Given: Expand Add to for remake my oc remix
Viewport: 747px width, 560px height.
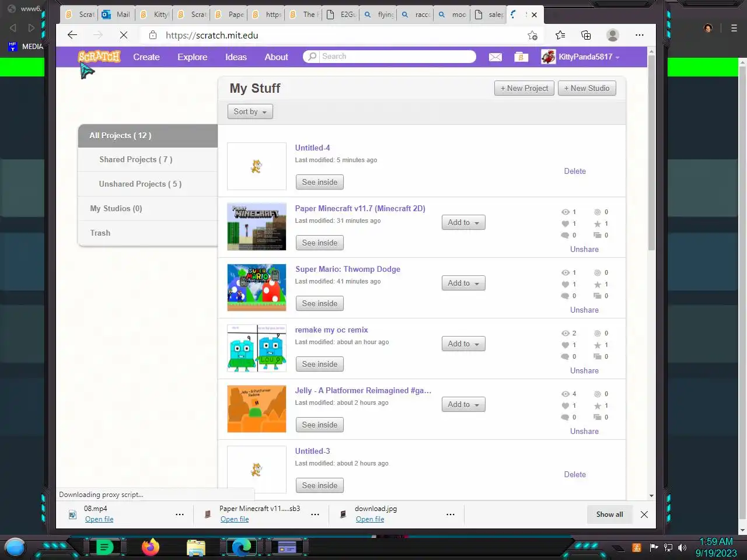Looking at the screenshot, I should [x=463, y=344].
